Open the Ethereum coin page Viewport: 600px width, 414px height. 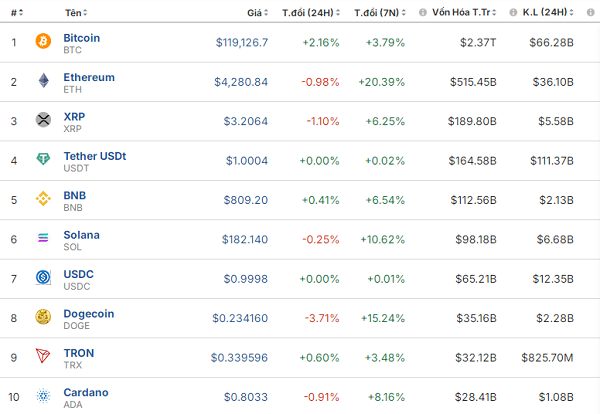click(x=89, y=77)
